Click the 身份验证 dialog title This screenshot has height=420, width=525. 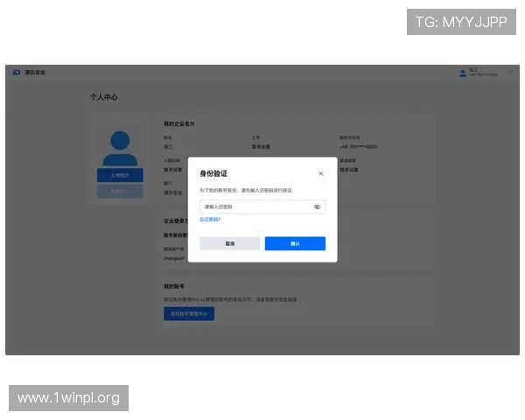coord(213,173)
